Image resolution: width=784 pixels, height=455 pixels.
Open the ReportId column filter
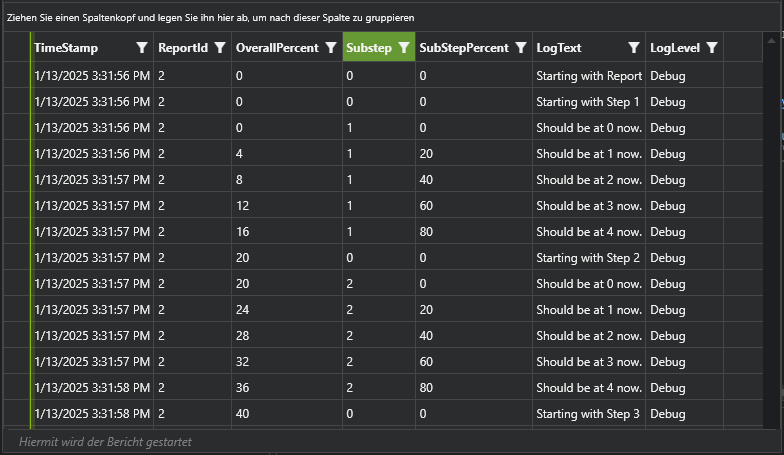tap(219, 48)
